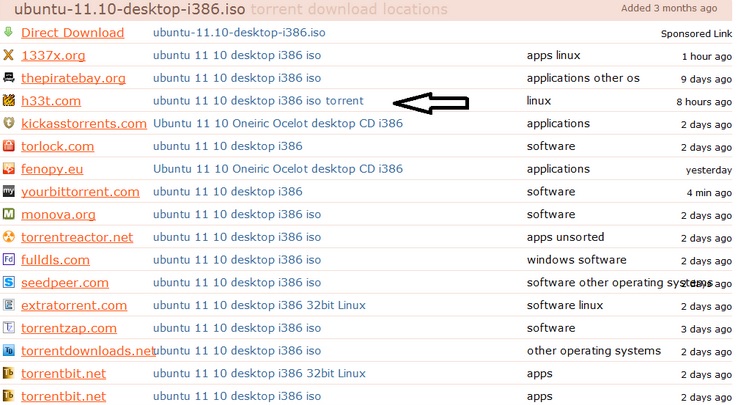Go to the fenopy.eu link
This screenshot has height=405, width=740.
[52, 169]
